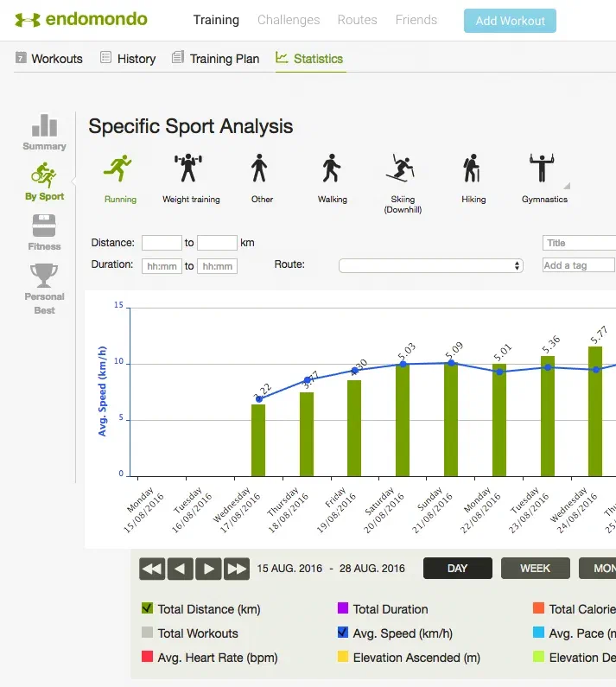616x687 pixels.
Task: Set chart grouping to DAY
Action: coord(457,569)
